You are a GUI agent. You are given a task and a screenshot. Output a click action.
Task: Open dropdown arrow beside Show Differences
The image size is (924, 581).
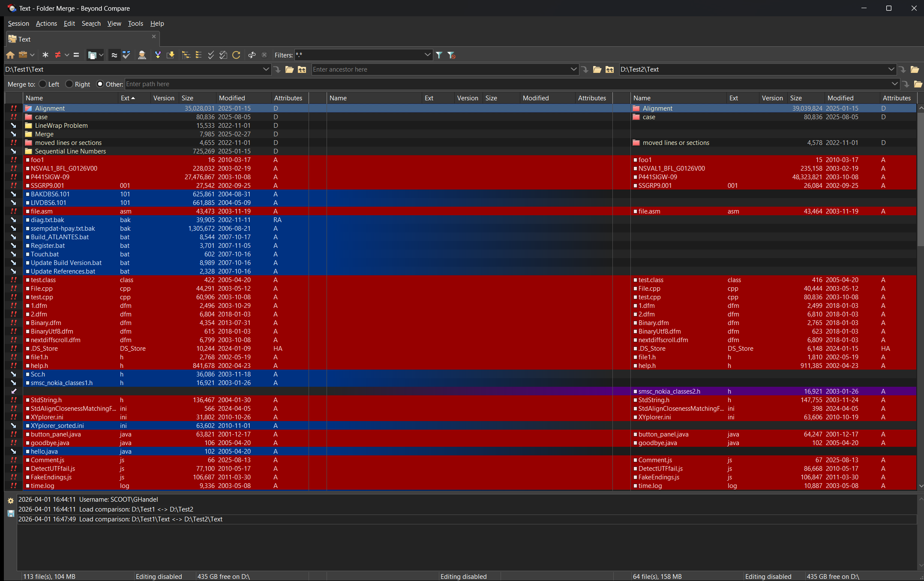point(67,55)
